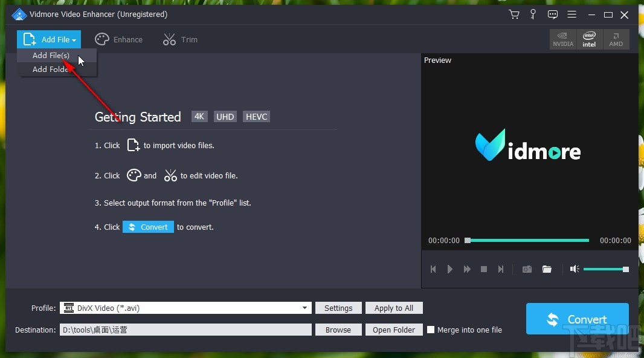Click the 4K badge
This screenshot has height=358, width=644.
[x=199, y=117]
